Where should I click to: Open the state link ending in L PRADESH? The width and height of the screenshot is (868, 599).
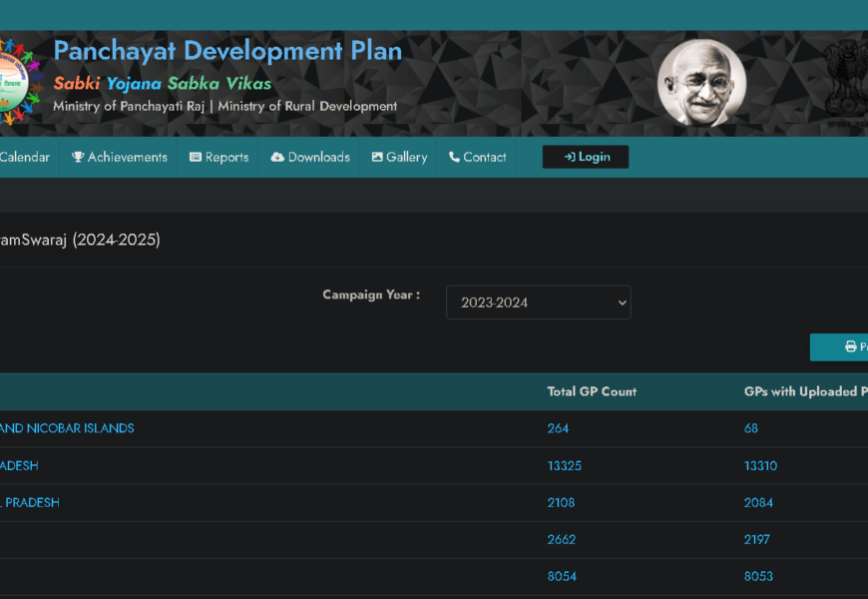point(30,502)
